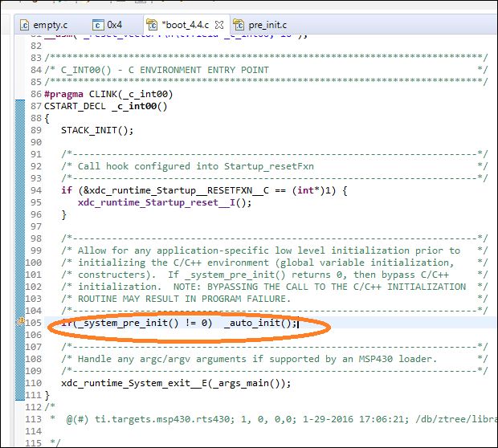This screenshot has width=498, height=448.
Task: Click _auto_init() on line 105
Action: coord(260,323)
